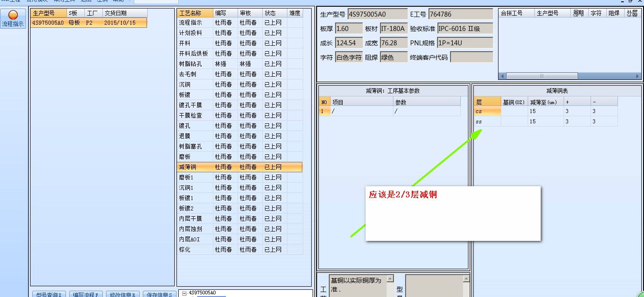644x297 pixels.
Task: Select the 磨板1 process row
Action: 240,177
